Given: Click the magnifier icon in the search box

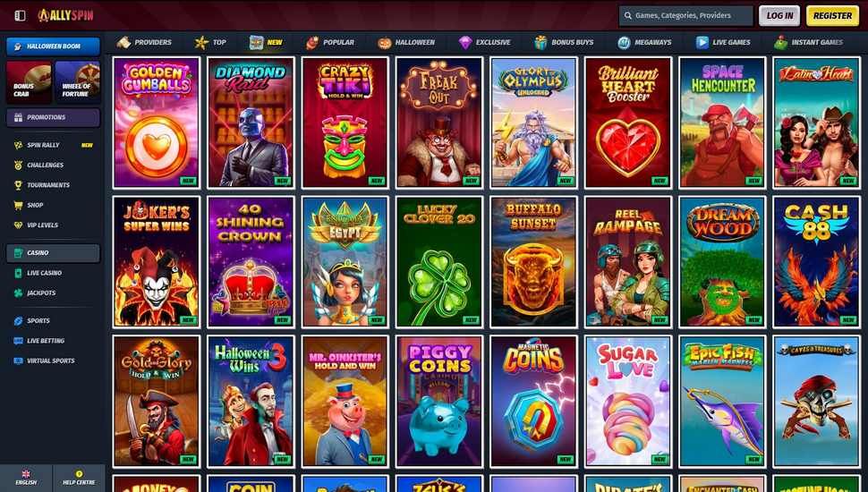Looking at the screenshot, I should (628, 16).
